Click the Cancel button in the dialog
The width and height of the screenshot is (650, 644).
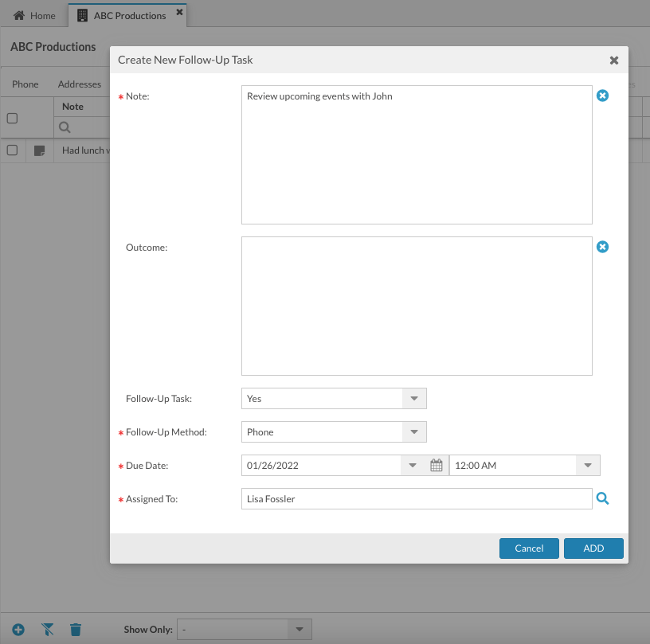pos(529,548)
